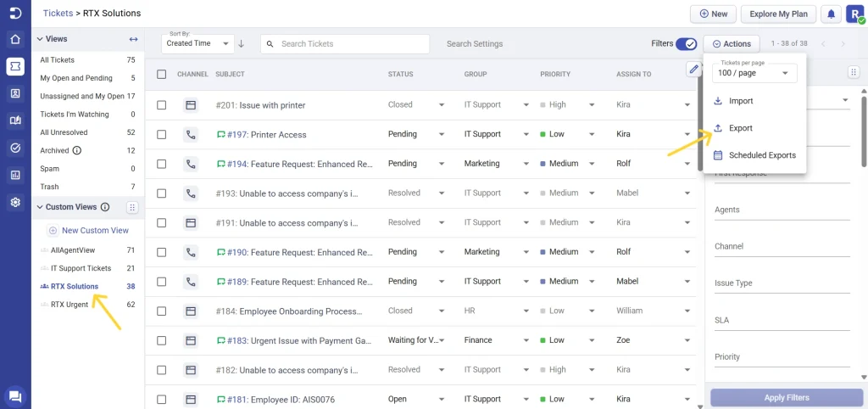Screen dimensions: 868x409
Task: Select checkbox for ticket #193
Action: point(162,193)
